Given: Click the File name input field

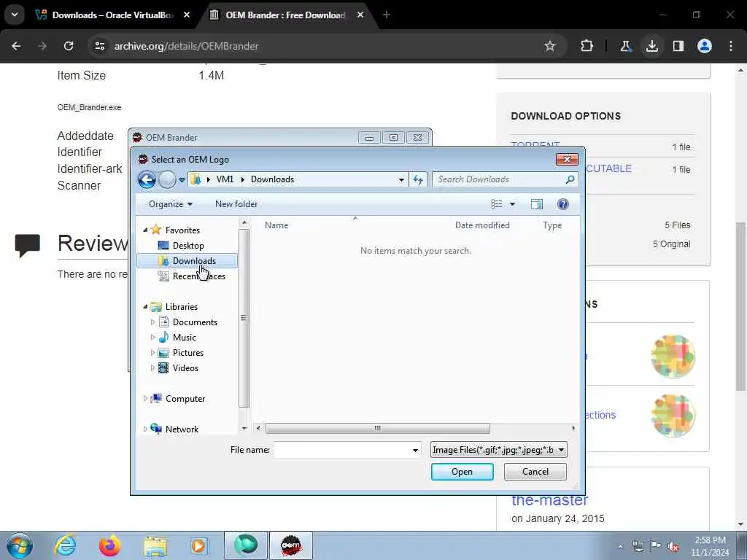Looking at the screenshot, I should (x=342, y=450).
